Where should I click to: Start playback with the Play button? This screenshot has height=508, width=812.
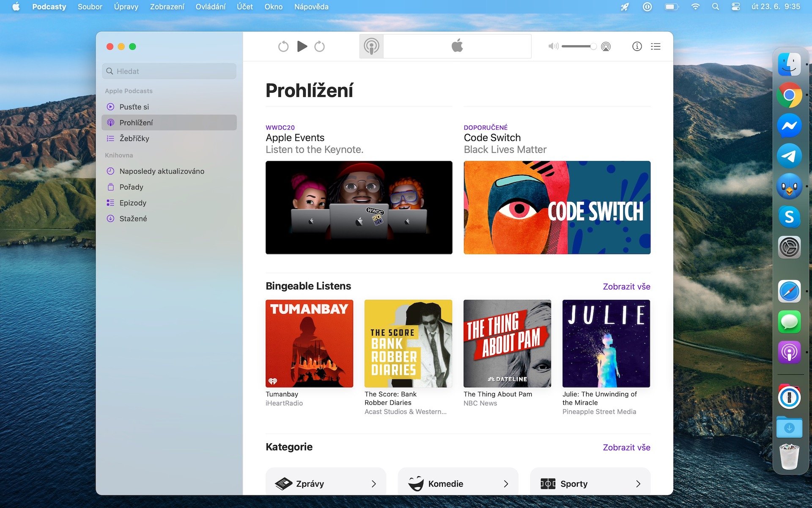(302, 46)
